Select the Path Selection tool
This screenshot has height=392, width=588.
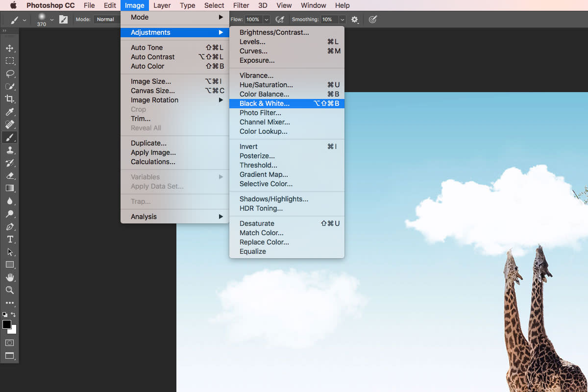point(10,252)
